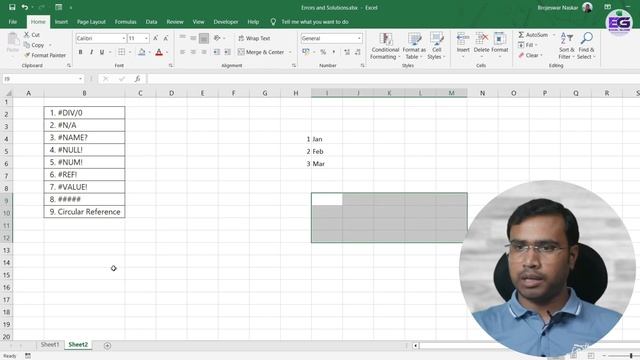Select cell containing 9. Circular Reference
Image resolution: width=640 pixels, height=360 pixels.
point(84,212)
